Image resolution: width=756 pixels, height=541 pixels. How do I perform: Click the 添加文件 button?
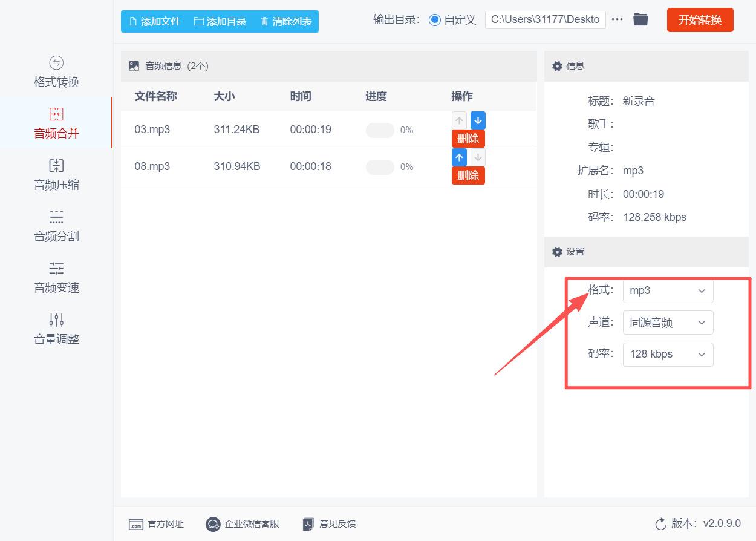tap(155, 21)
